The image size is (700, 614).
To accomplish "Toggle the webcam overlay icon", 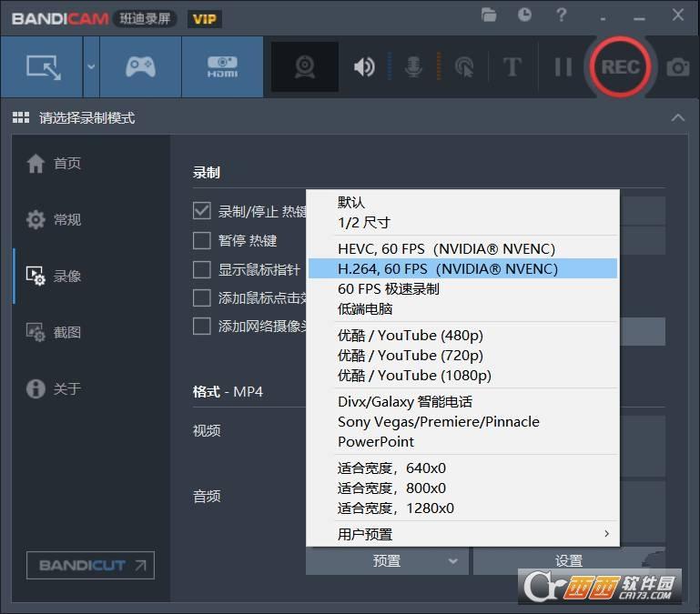I will pos(305,67).
